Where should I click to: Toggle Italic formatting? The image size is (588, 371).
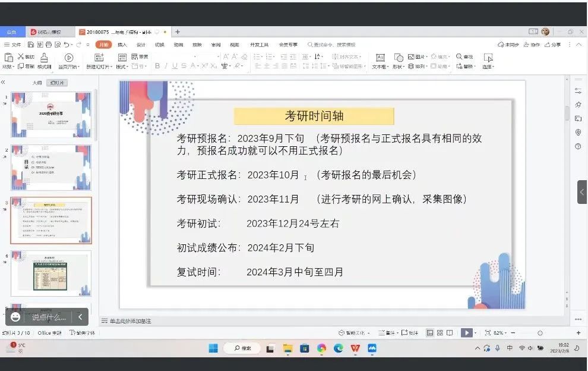click(x=166, y=66)
